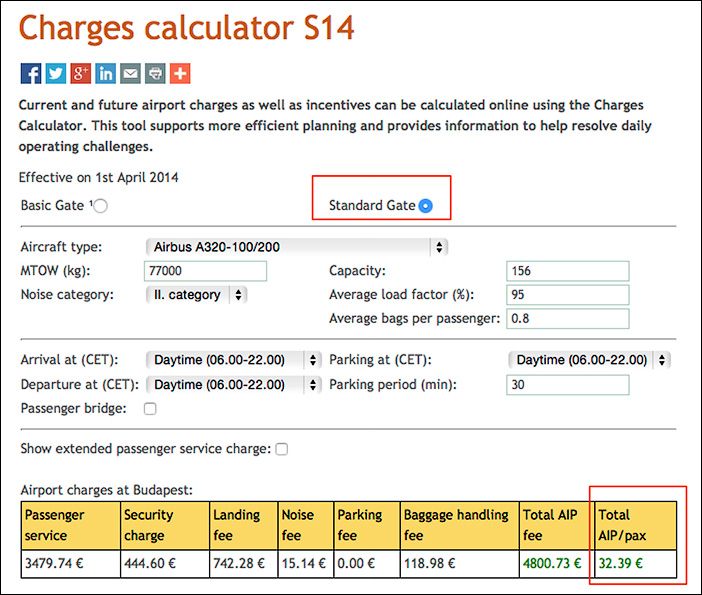
Task: Click the Landing fee column header
Action: click(244, 526)
